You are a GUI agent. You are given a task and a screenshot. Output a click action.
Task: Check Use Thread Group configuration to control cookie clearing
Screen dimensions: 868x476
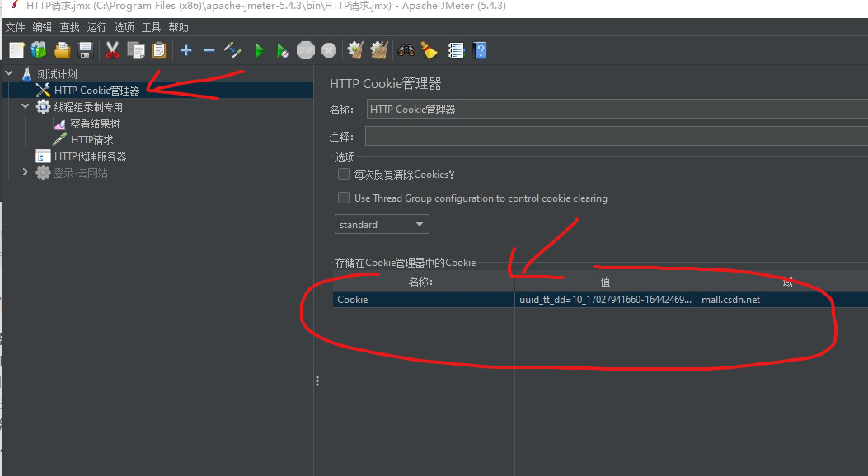[344, 198]
